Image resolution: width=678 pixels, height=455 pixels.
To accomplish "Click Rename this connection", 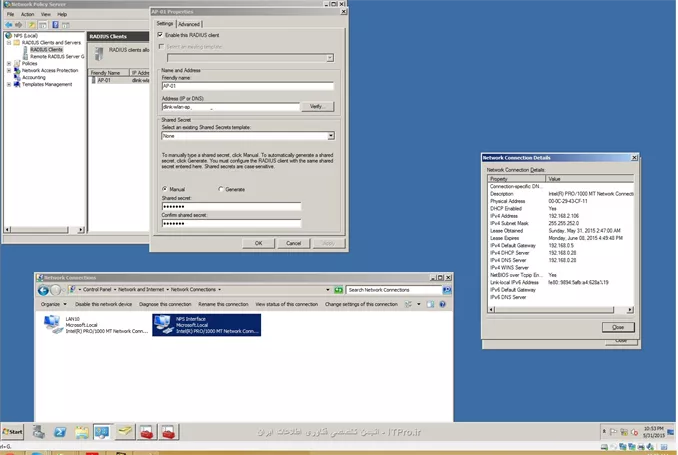I will click(223, 304).
